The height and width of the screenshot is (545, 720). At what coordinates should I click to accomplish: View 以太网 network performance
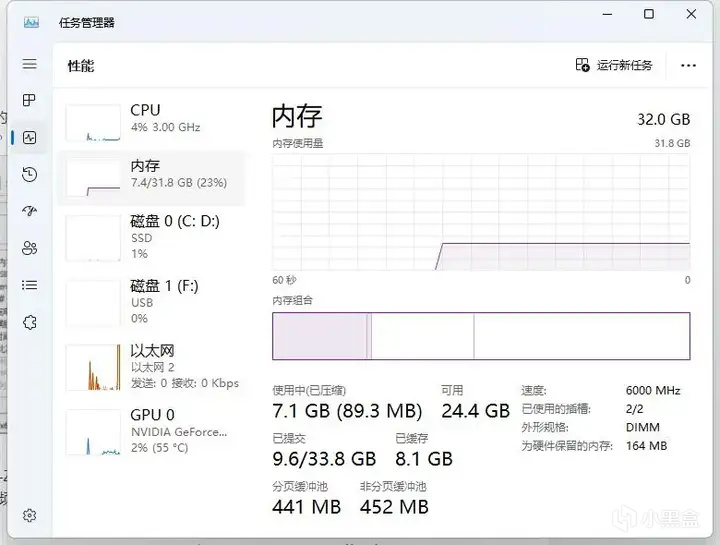[x=152, y=366]
